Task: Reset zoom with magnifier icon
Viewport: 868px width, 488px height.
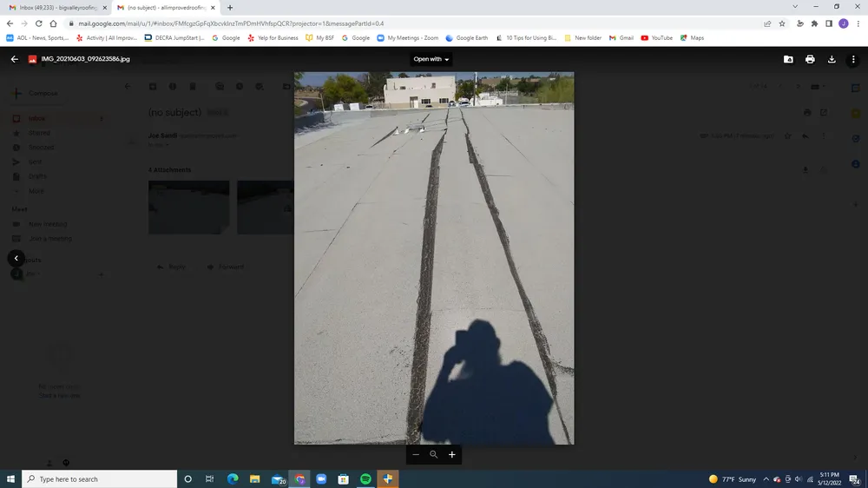Action: (x=433, y=455)
